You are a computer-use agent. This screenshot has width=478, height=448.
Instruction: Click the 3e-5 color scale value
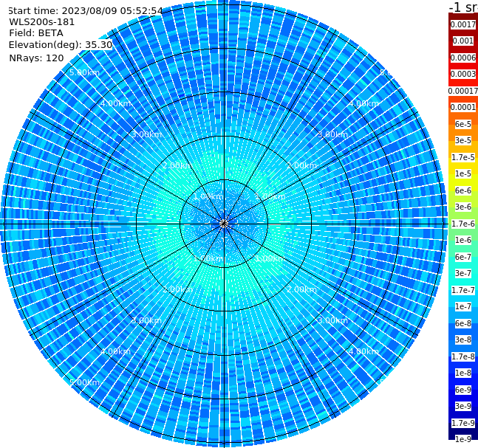click(463, 140)
